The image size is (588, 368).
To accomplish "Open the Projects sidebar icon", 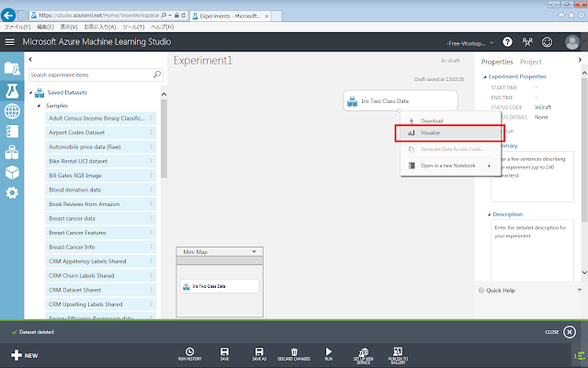I will pyautogui.click(x=12, y=69).
